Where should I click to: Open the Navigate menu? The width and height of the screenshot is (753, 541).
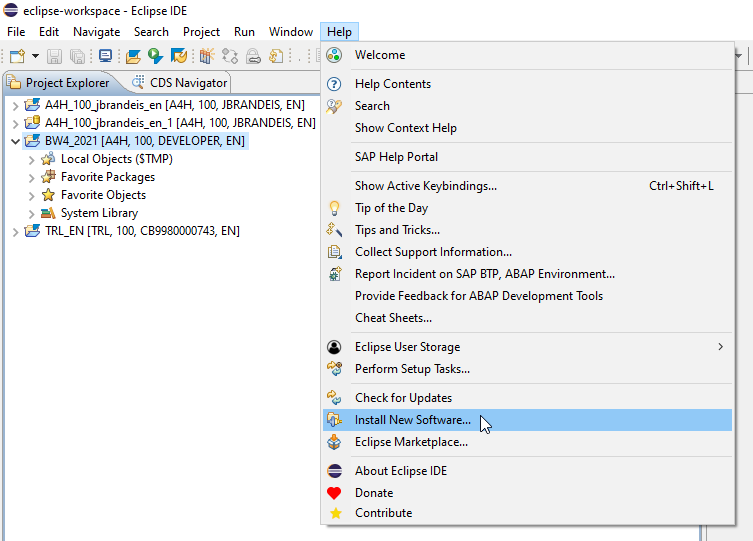click(97, 32)
